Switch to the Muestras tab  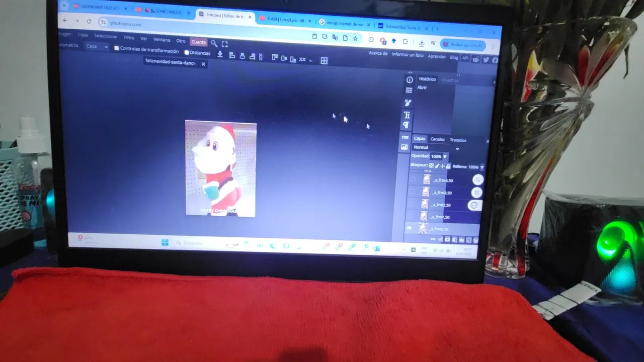pos(450,80)
